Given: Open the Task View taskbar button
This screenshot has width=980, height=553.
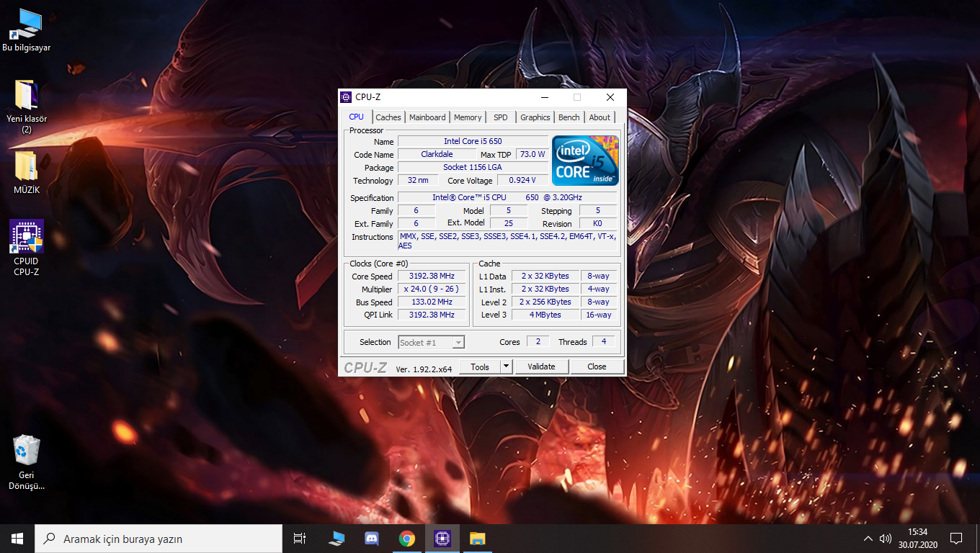Looking at the screenshot, I should tap(300, 539).
